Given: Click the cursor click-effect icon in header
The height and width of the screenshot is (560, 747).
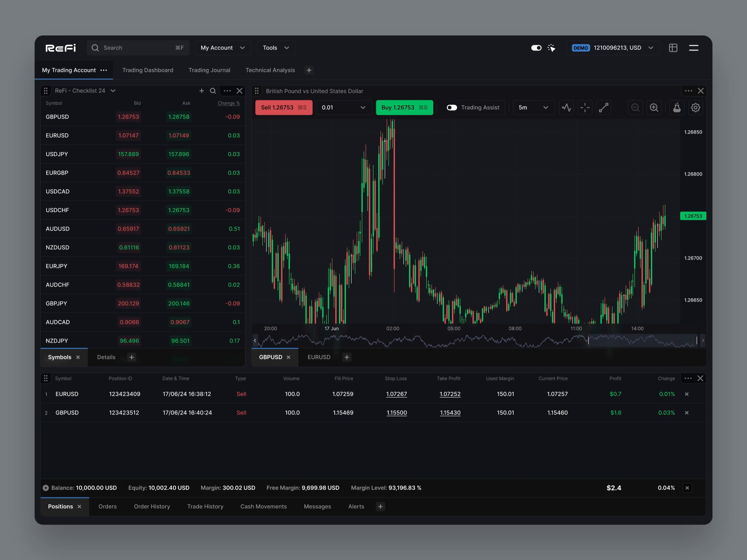Looking at the screenshot, I should [x=551, y=48].
